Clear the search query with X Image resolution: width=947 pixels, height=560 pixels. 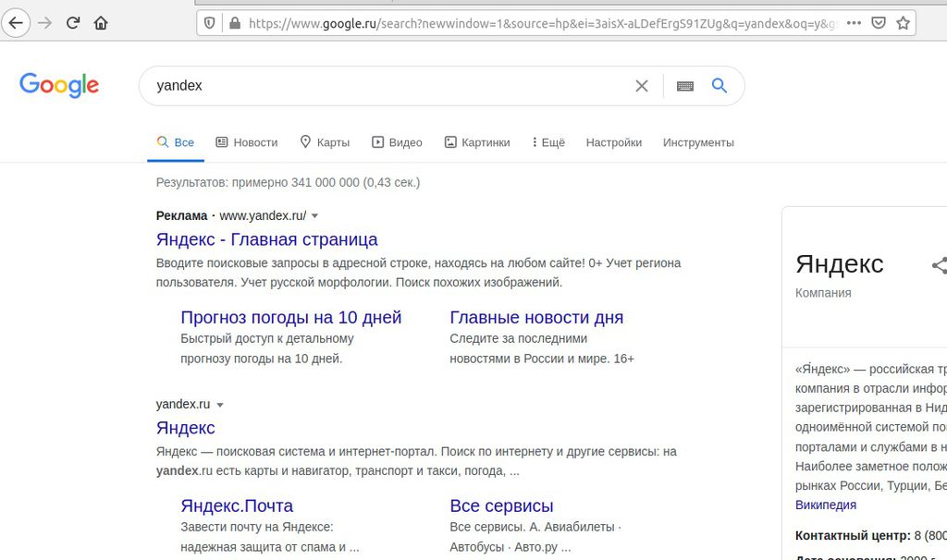point(642,86)
